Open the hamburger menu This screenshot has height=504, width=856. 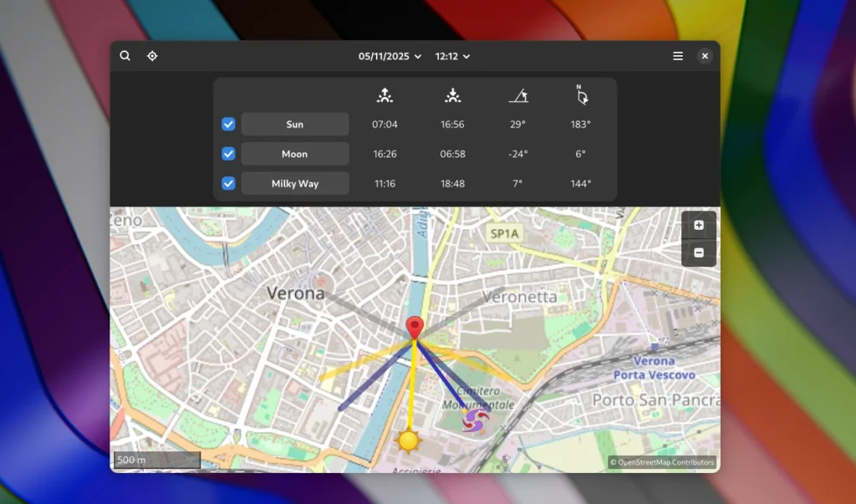677,56
